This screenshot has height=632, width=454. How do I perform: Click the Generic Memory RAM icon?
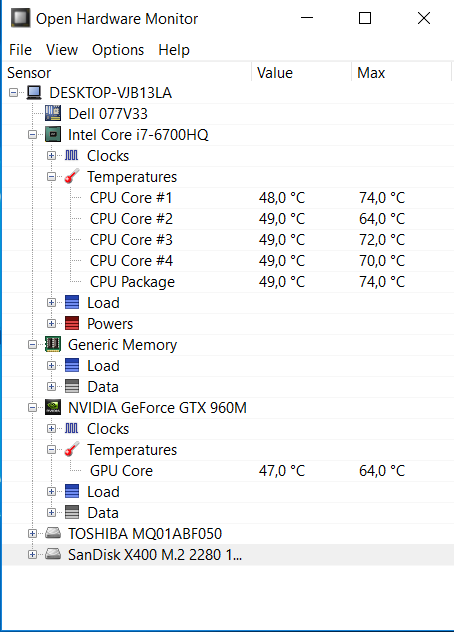[x=53, y=345]
